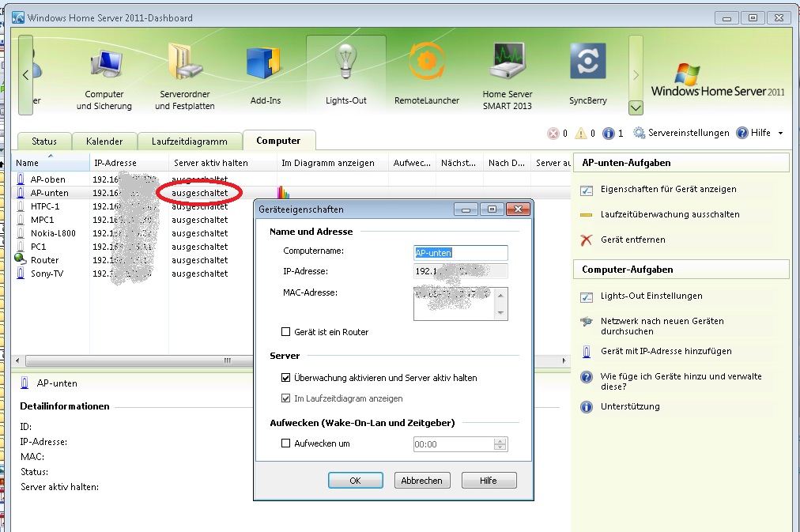Click Eigenschaften für Gerät anzeigen icon
The height and width of the screenshot is (532, 800).
587,191
